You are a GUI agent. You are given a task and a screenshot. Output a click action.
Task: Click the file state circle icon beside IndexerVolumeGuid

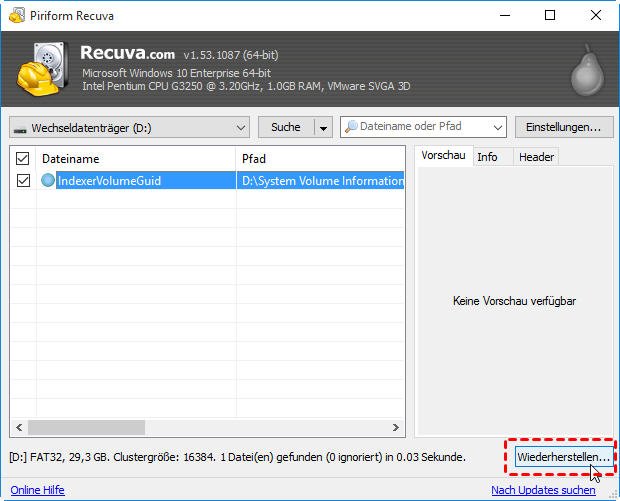48,180
